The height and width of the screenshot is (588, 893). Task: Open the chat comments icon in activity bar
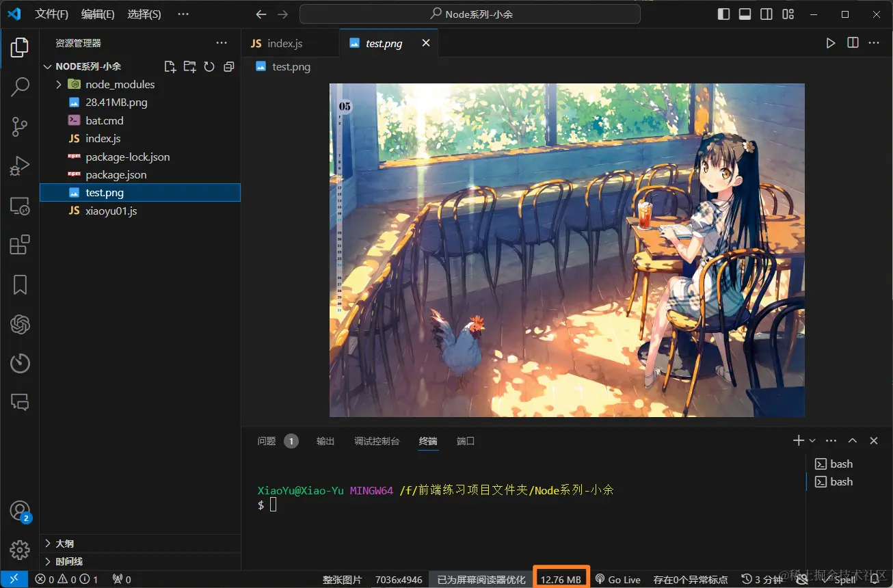click(20, 402)
